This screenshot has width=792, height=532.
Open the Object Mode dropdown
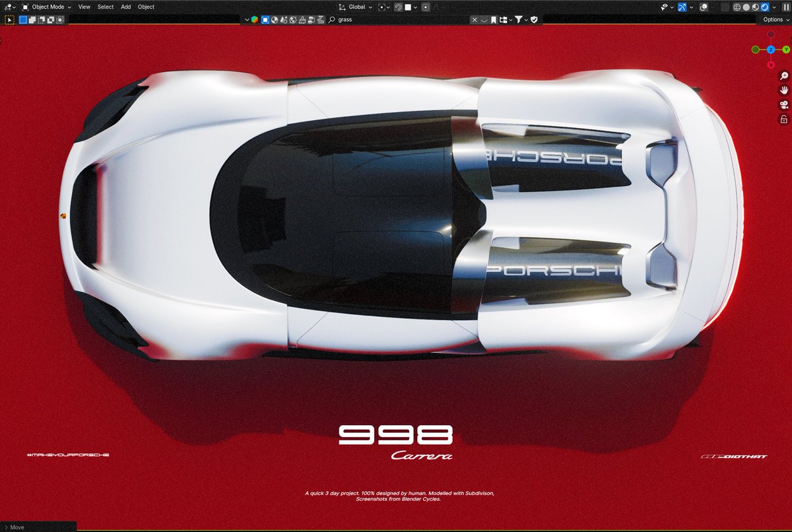[46, 7]
